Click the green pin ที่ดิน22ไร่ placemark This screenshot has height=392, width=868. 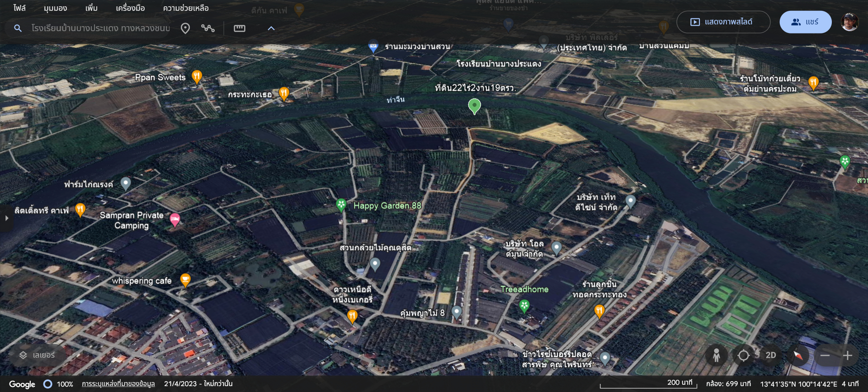pos(474,106)
